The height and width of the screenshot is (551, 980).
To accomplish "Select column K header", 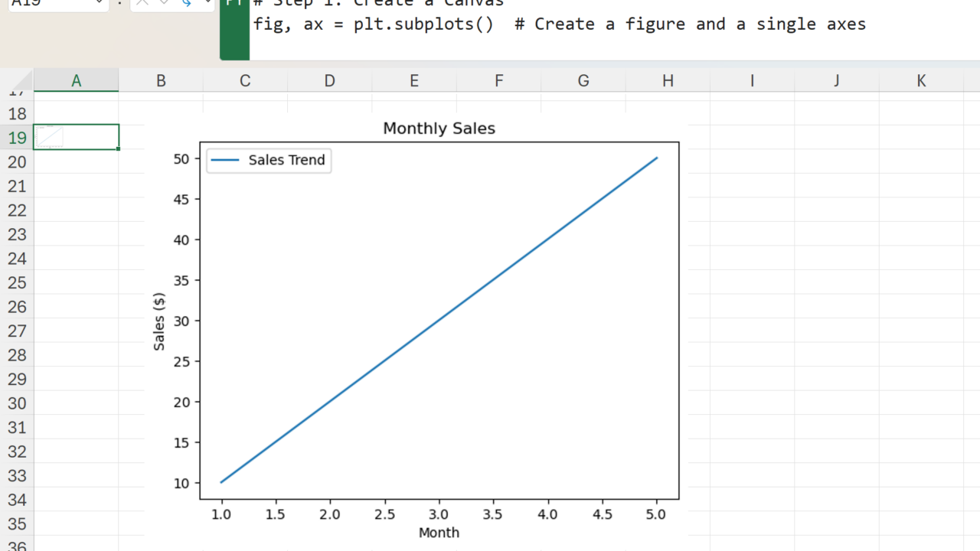I will pyautogui.click(x=921, y=80).
